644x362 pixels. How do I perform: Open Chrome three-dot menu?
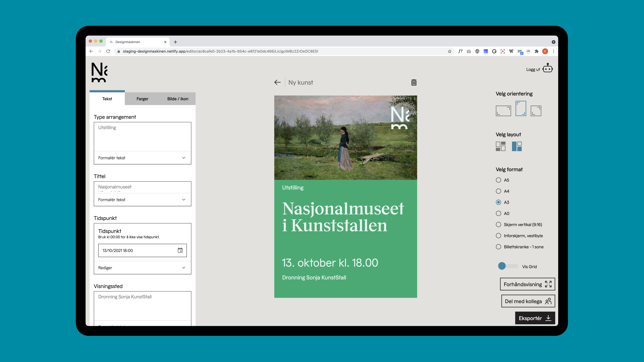(x=554, y=51)
